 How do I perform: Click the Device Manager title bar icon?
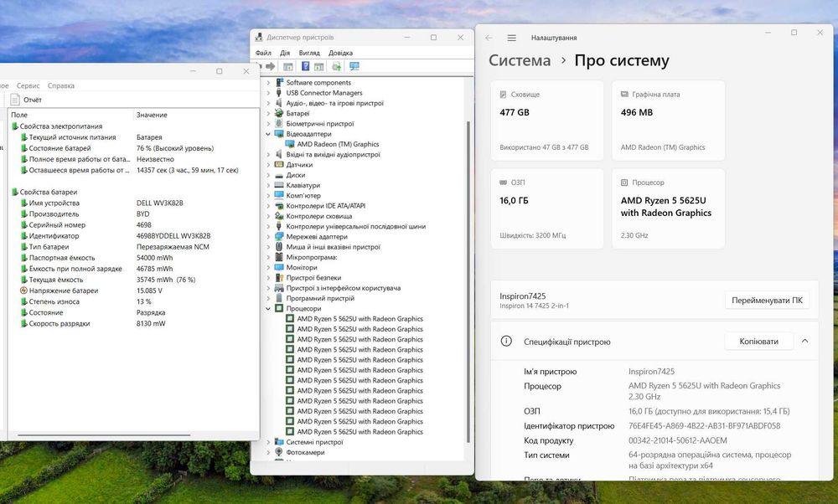(259, 38)
